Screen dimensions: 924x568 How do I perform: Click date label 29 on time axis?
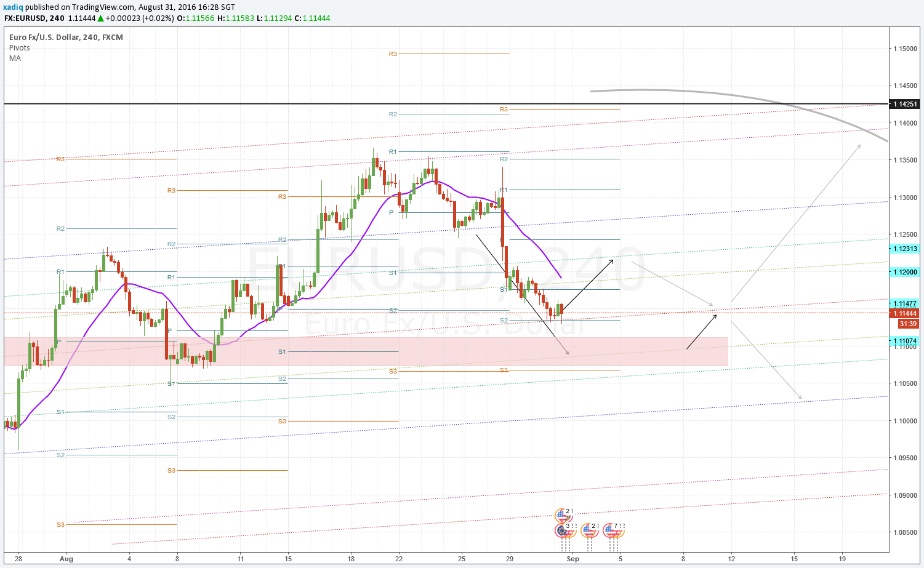[x=510, y=559]
